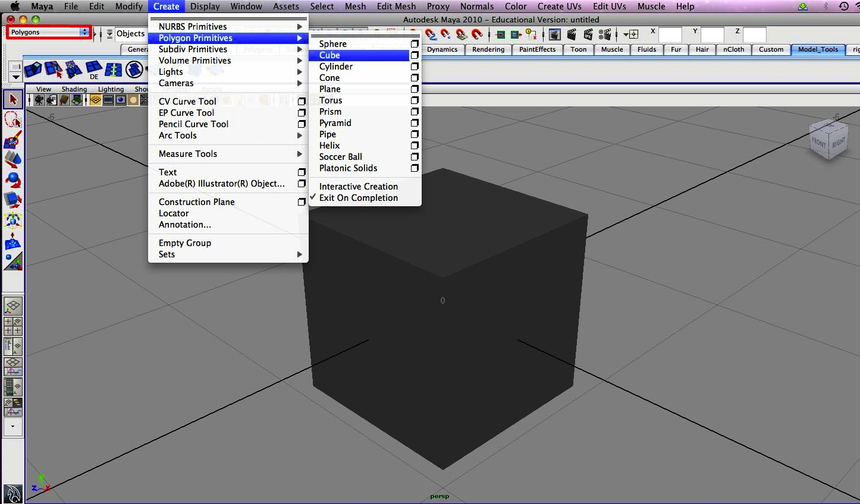The width and height of the screenshot is (860, 504).
Task: Click the IPR Render icon
Action: (x=589, y=34)
